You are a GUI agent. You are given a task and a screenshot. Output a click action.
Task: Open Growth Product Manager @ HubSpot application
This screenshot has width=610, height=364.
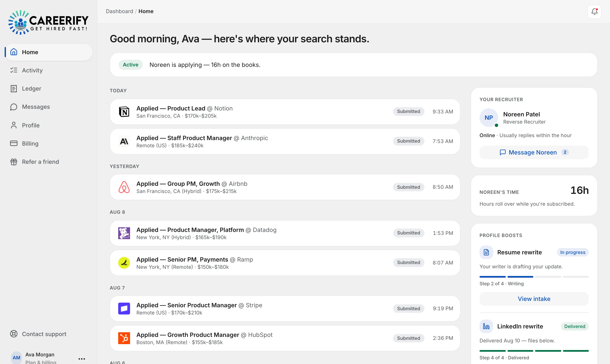click(x=285, y=338)
